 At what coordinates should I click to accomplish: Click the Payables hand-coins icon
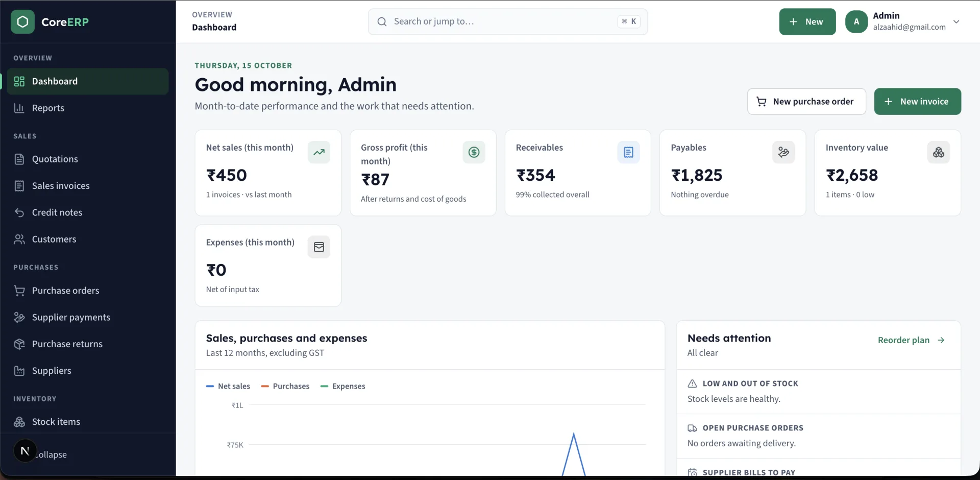click(783, 152)
